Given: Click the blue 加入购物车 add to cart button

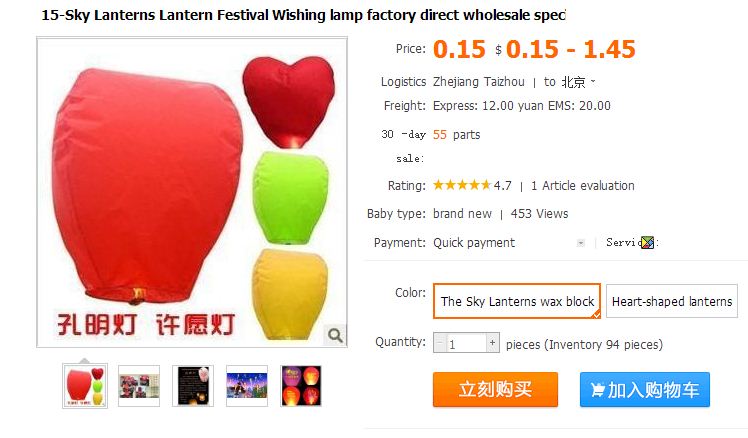Looking at the screenshot, I should pyautogui.click(x=644, y=389).
